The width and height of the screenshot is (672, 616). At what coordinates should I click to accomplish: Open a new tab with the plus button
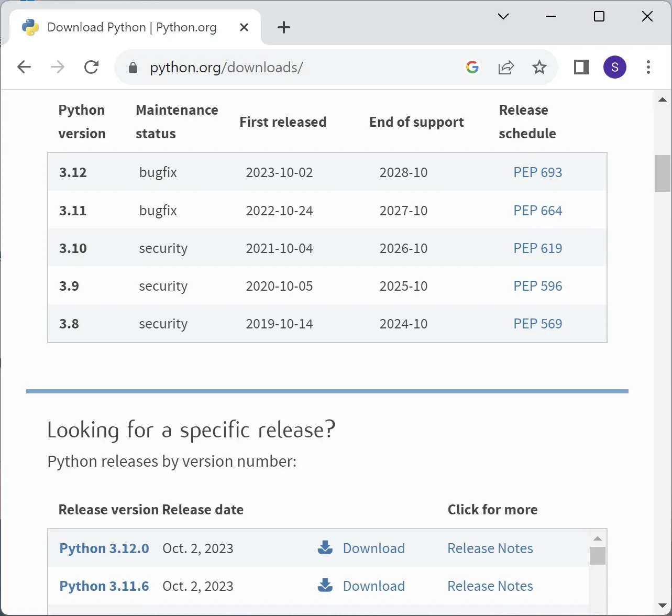283,27
